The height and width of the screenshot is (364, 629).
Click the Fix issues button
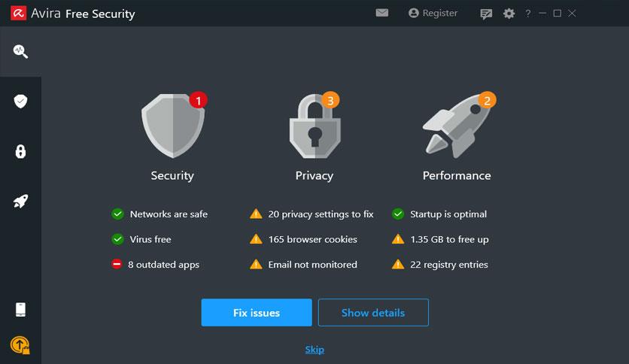pos(257,312)
